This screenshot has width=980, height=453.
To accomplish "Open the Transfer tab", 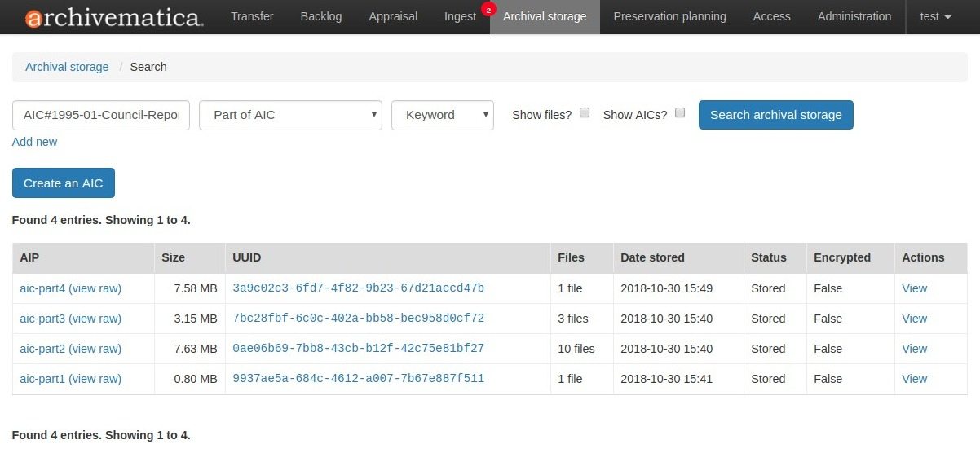I will point(252,16).
